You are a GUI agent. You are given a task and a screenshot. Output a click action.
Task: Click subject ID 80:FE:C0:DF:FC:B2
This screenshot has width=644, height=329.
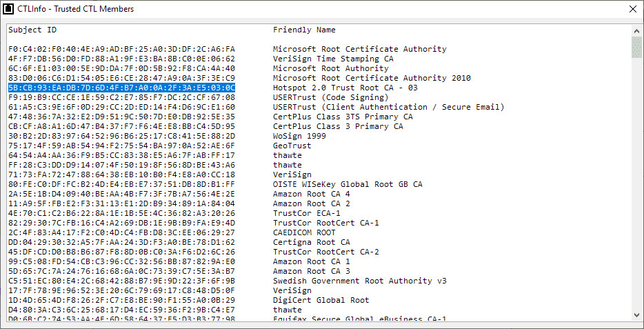point(121,184)
